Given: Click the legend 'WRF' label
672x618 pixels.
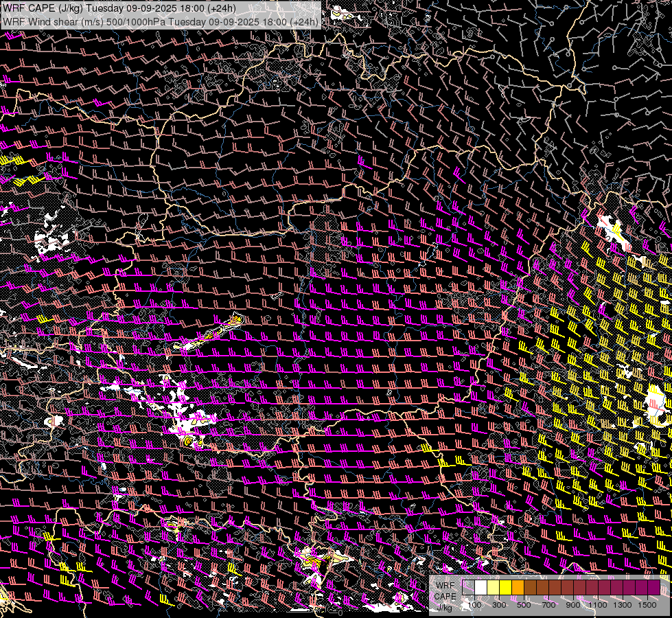Looking at the screenshot, I should pyautogui.click(x=445, y=586).
